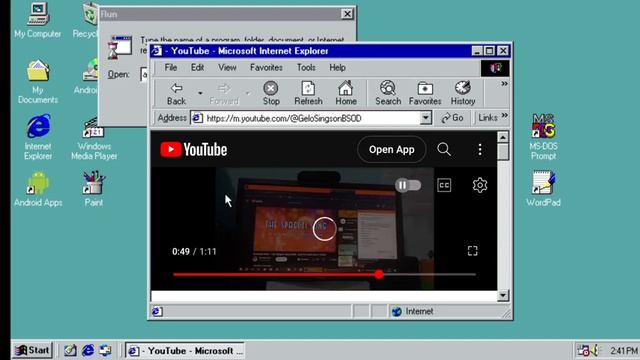Open My Documents desktop folder
This screenshot has width=640, height=360.
point(38,82)
